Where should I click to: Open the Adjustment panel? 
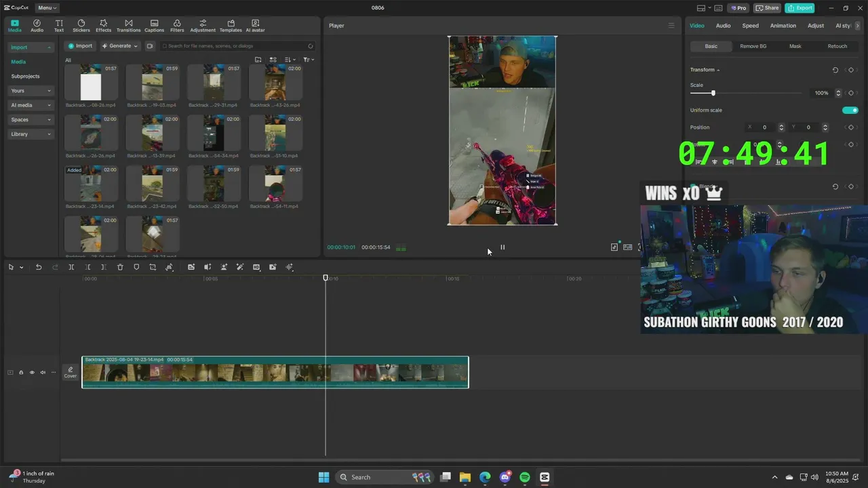[x=203, y=26]
